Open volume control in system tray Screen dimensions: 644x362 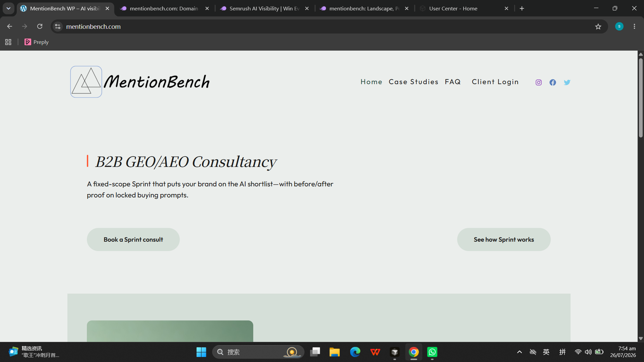588,352
